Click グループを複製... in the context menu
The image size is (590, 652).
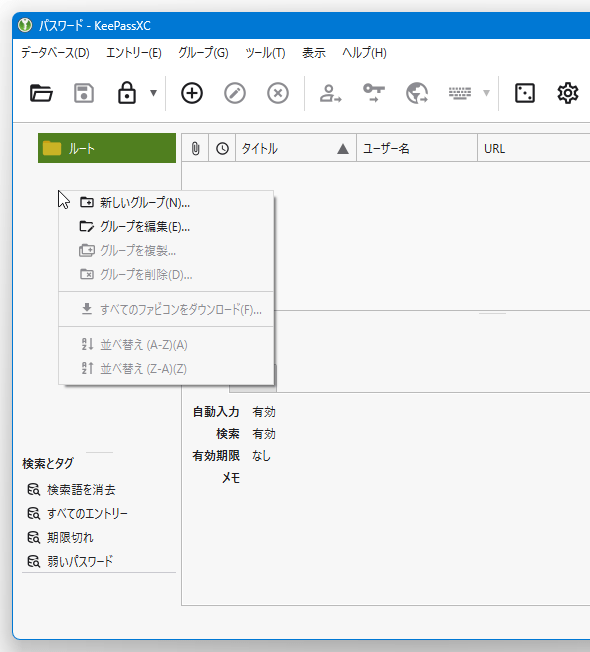166,251
